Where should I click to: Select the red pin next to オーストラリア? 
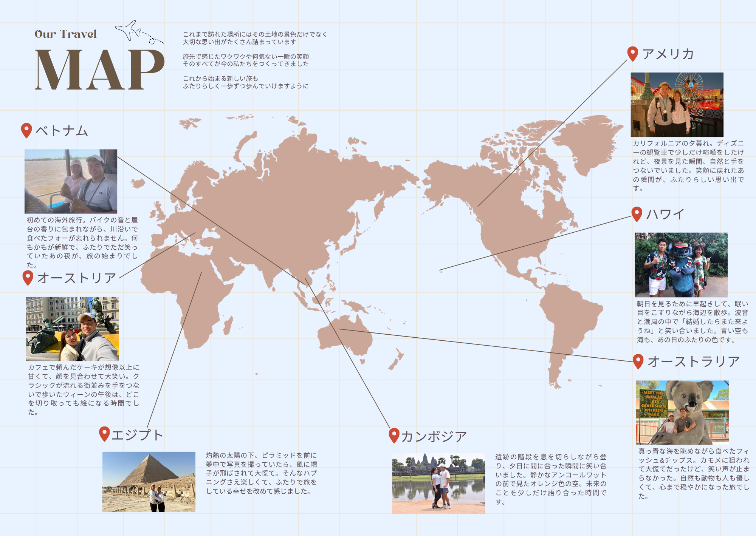tap(638, 361)
